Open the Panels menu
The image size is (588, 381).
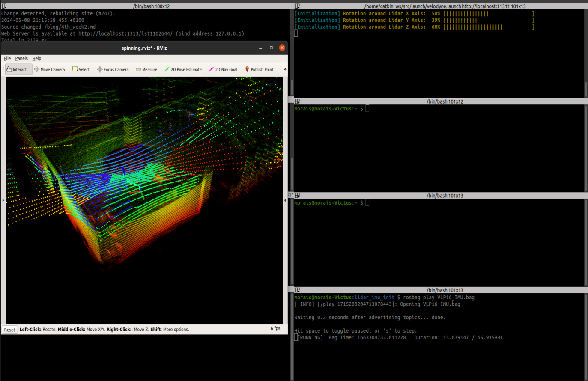tap(21, 58)
